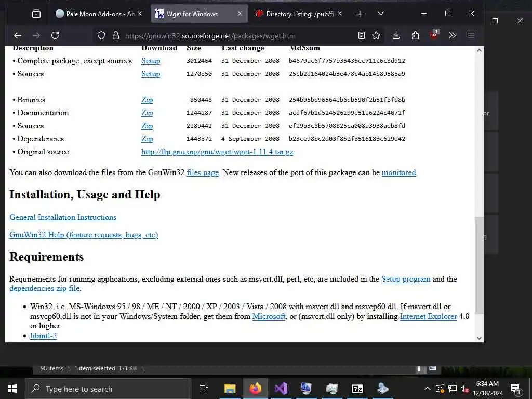Click the page scrollbar up arrow
The image size is (532, 399).
click(x=479, y=50)
